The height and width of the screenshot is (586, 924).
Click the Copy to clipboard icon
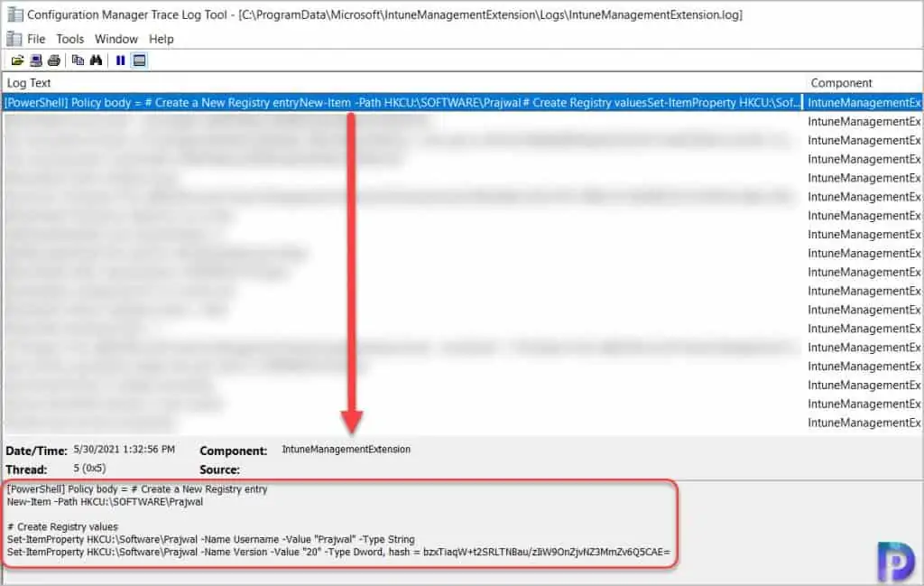click(78, 60)
